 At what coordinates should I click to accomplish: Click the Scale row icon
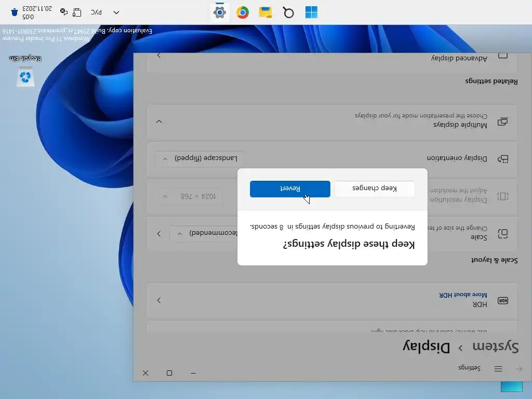pyautogui.click(x=503, y=234)
